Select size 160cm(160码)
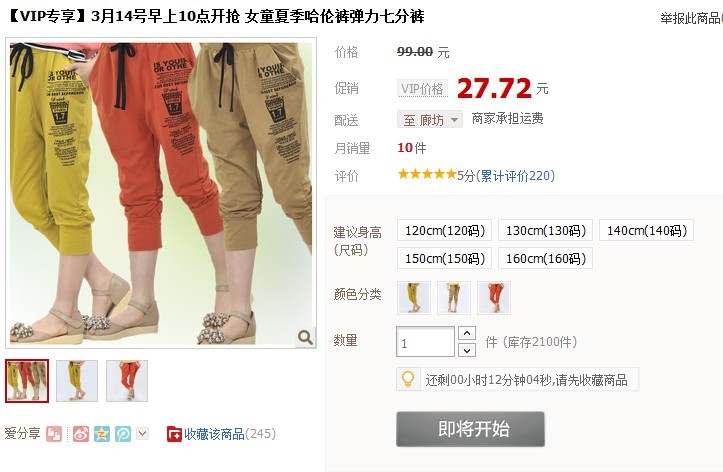The height and width of the screenshot is (472, 723). pos(545,258)
